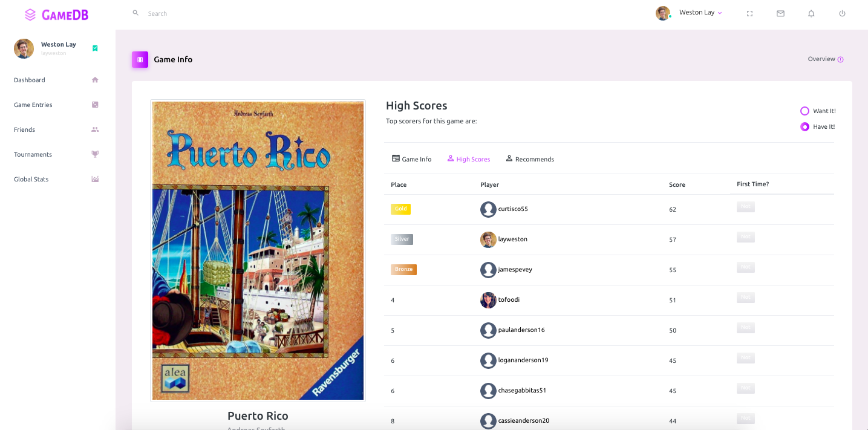Click the Friends people icon

click(95, 129)
